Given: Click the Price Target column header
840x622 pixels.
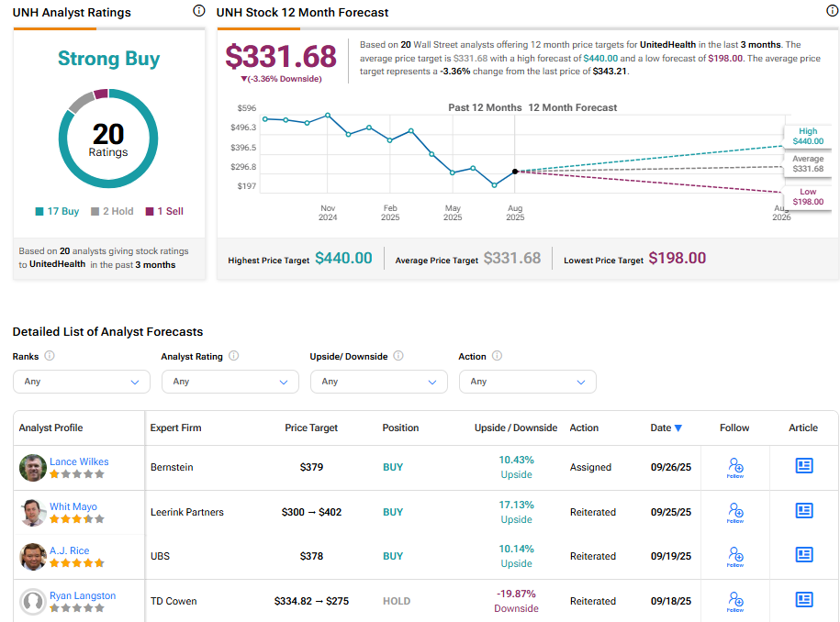Looking at the screenshot, I should pyautogui.click(x=311, y=428).
